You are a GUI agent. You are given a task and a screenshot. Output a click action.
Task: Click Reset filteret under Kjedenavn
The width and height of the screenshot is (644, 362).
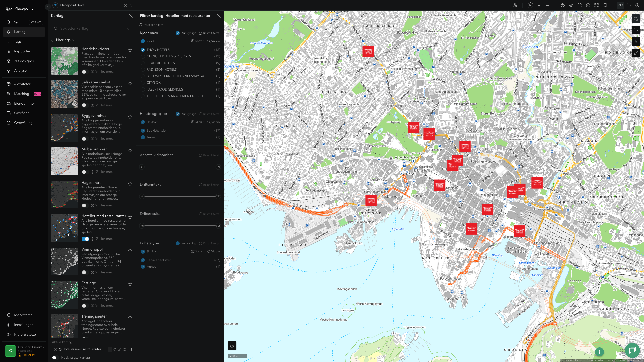point(209,33)
